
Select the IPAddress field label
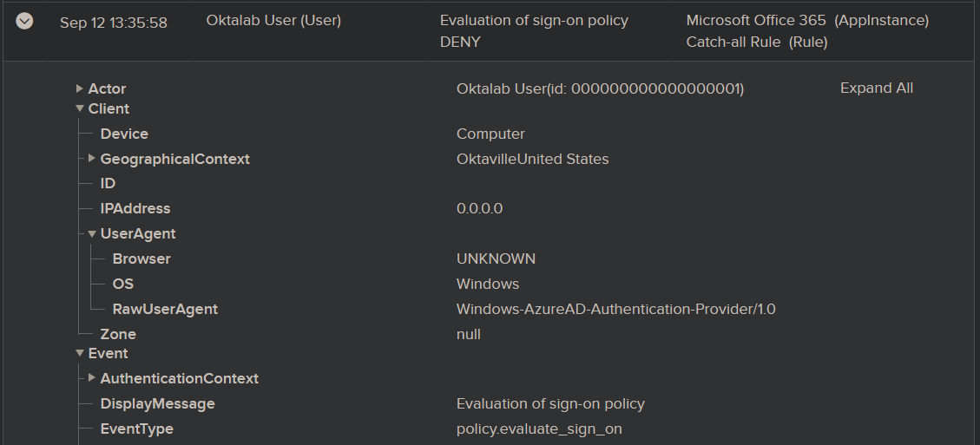point(135,208)
